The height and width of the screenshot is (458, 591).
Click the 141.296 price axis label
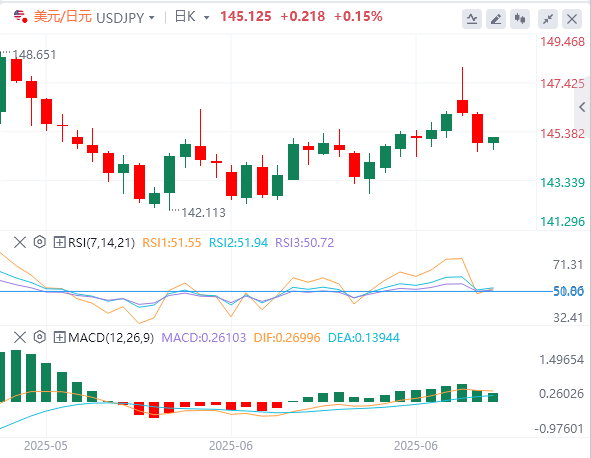[x=562, y=222]
